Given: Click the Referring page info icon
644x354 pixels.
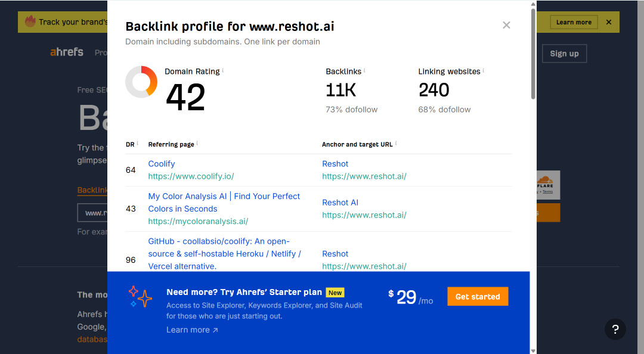Looking at the screenshot, I should (x=197, y=143).
